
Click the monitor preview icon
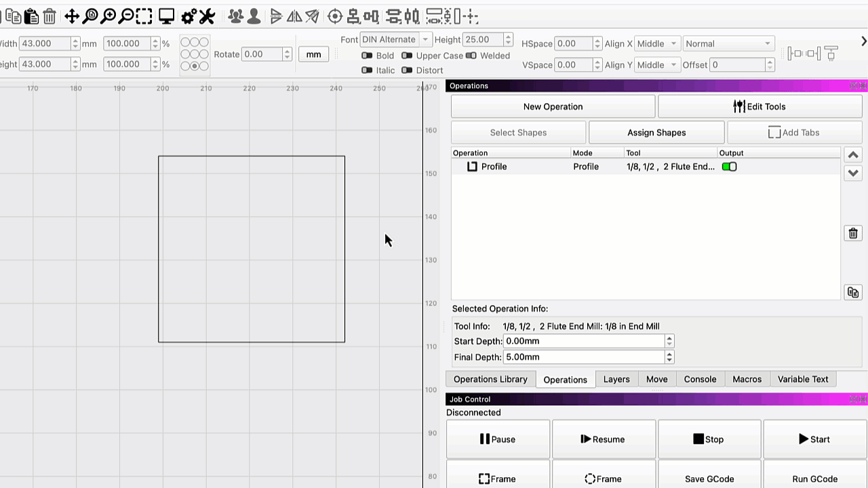point(166,16)
